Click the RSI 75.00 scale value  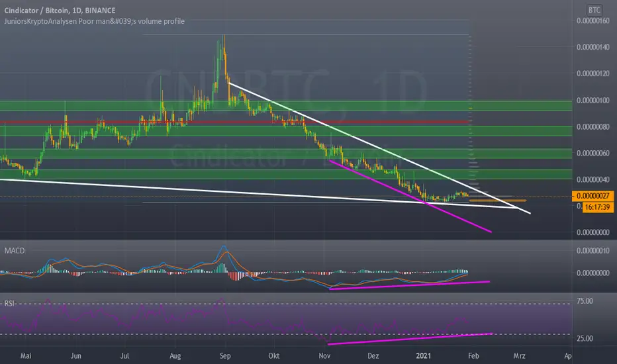point(585,301)
